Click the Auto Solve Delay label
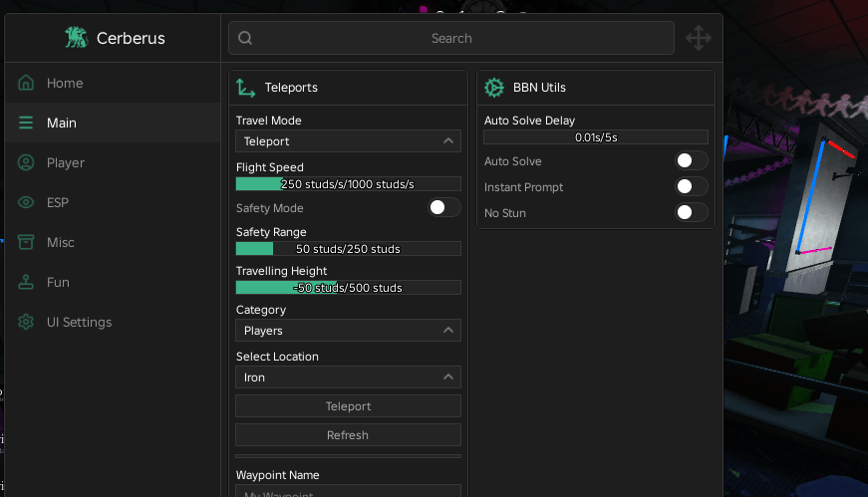The image size is (868, 497). 529,121
